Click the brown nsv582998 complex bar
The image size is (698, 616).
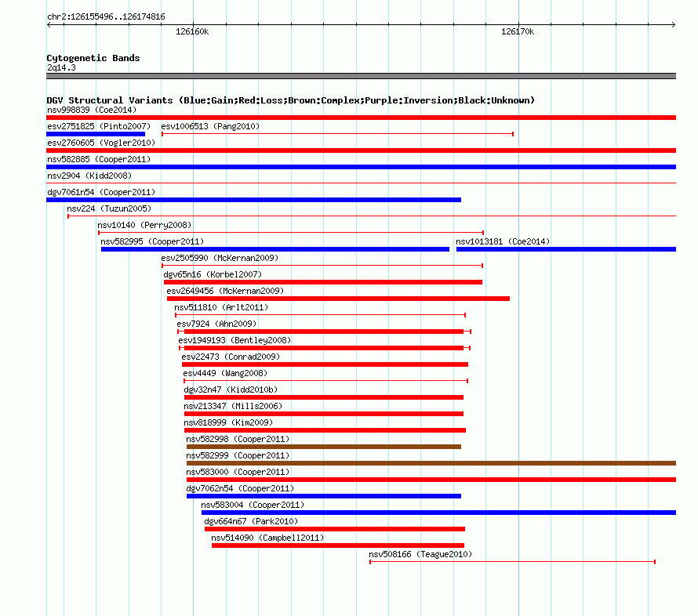point(324,447)
